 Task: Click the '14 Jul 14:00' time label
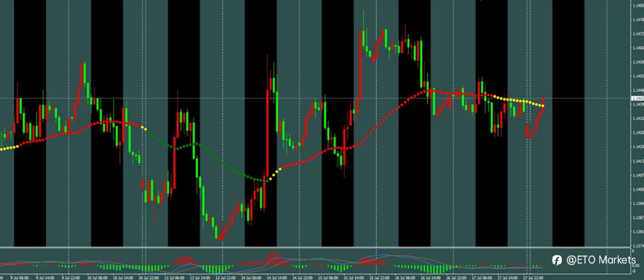pos(277,278)
